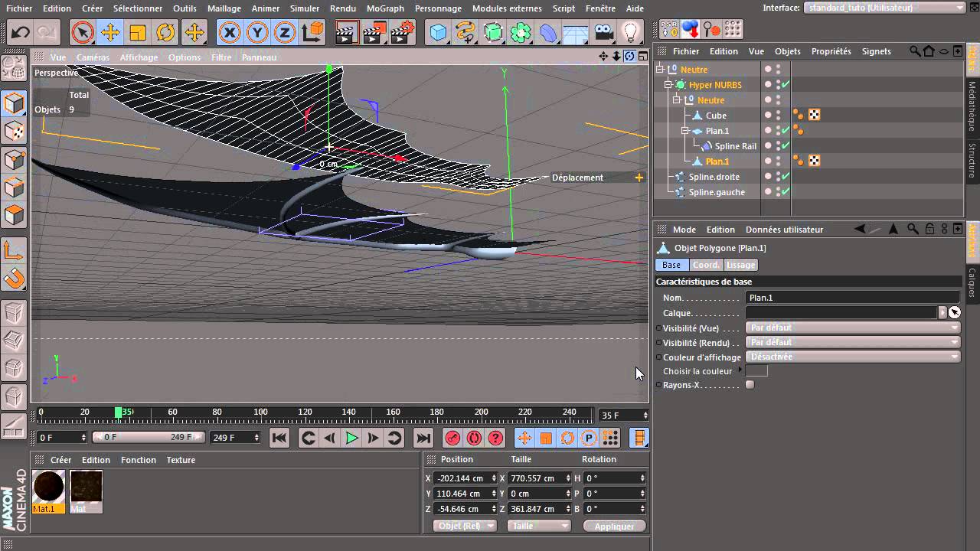Screen dimensions: 980x551
Task: Open the NURBS generator icon
Action: [494, 32]
